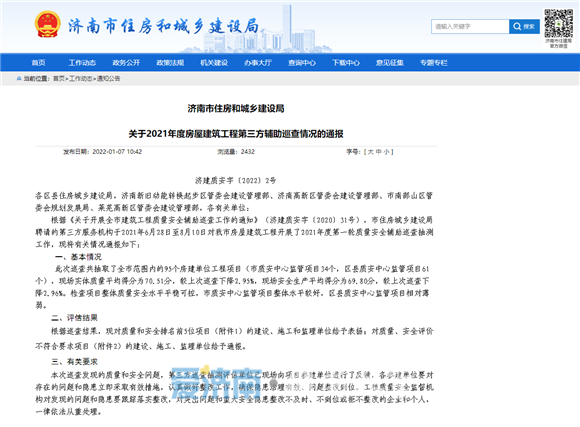Click 工作动态 in the breadcrumb
The image size is (580, 427).
tap(80, 78)
